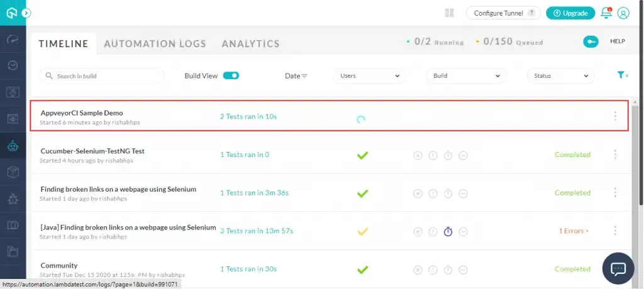
Task: Click the filter funnel clear icon
Action: coord(622,75)
